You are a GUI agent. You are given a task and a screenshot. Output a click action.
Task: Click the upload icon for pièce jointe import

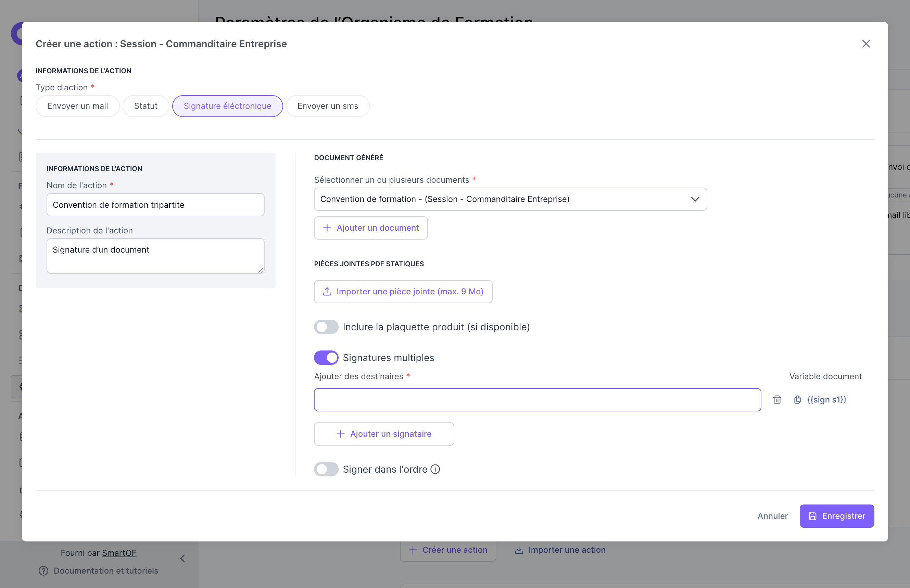[x=327, y=292]
